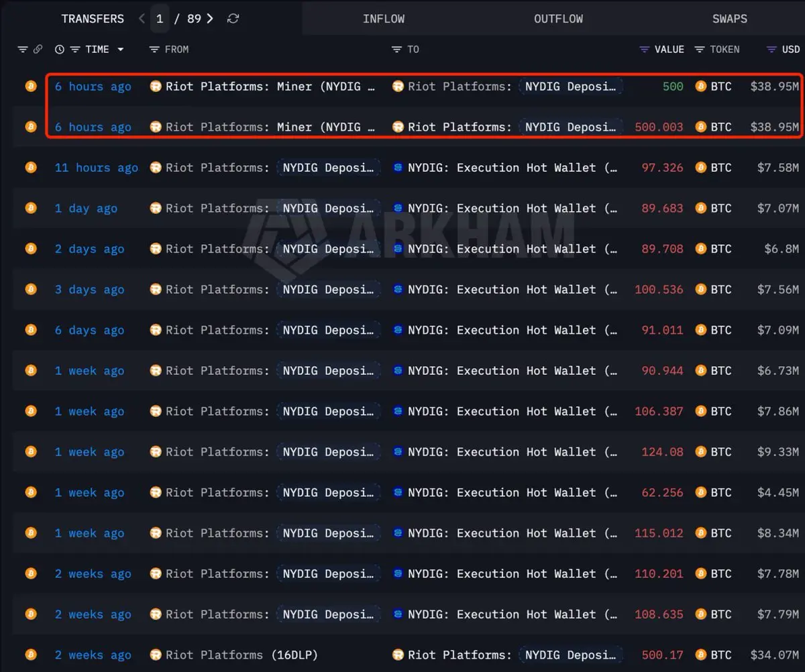Open NYDIG Execution Hot Wallet in 91.011 row
The height and width of the screenshot is (672, 805).
coord(513,330)
